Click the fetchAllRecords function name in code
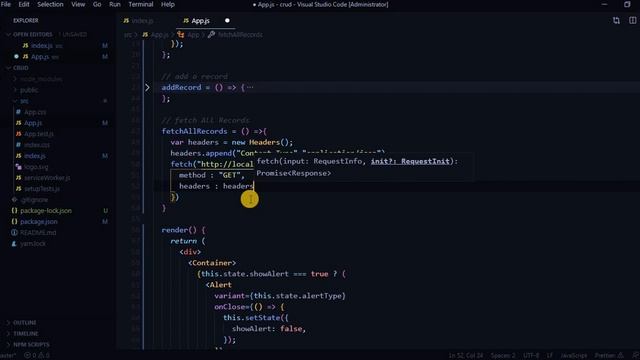640x360 pixels. [194, 131]
